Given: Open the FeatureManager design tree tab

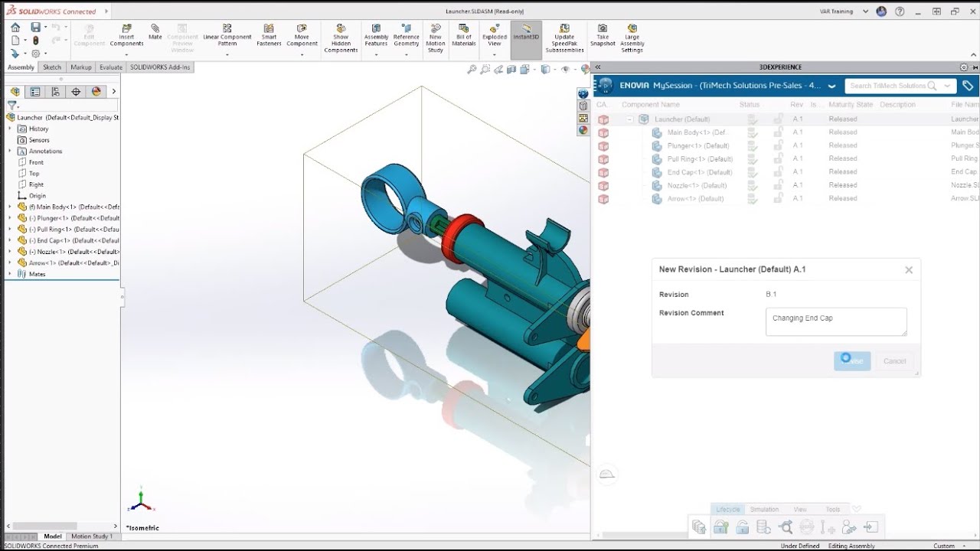Looking at the screenshot, I should coord(15,91).
